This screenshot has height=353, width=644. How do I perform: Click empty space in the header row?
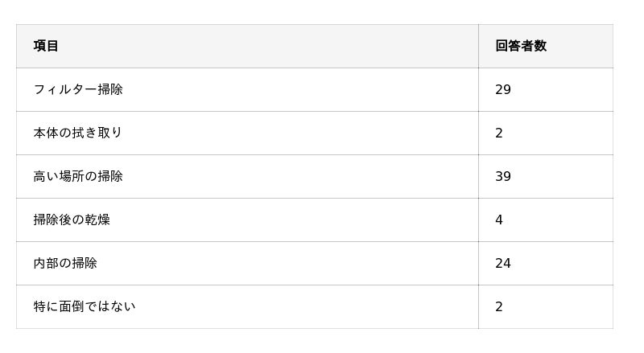click(x=267, y=46)
